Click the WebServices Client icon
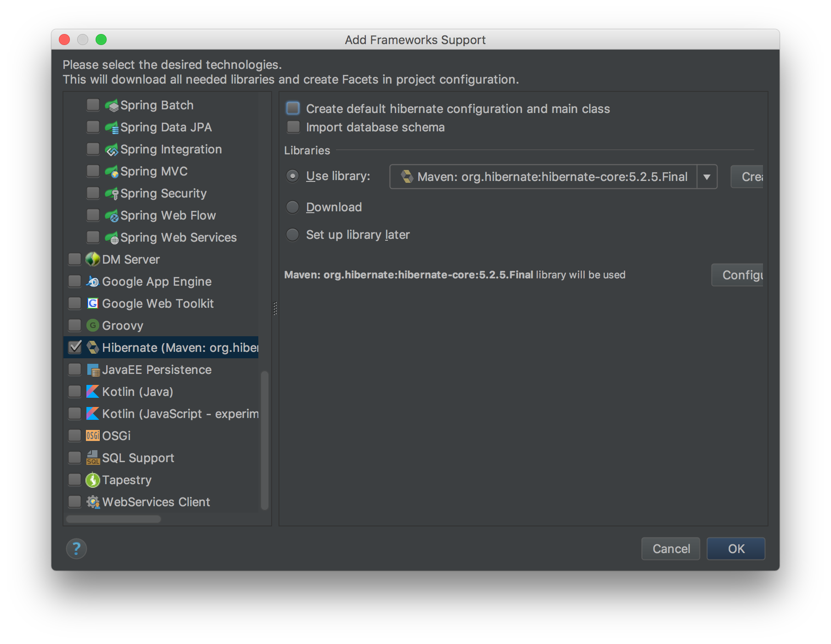The image size is (831, 644). pos(93,502)
